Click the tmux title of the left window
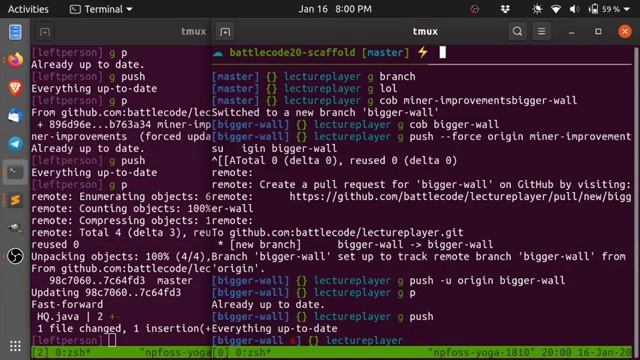The height and width of the screenshot is (360, 640). [x=193, y=31]
